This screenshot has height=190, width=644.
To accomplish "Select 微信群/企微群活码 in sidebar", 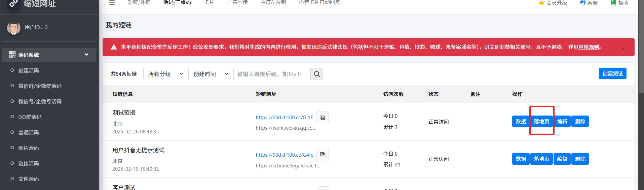I will click(40, 86).
